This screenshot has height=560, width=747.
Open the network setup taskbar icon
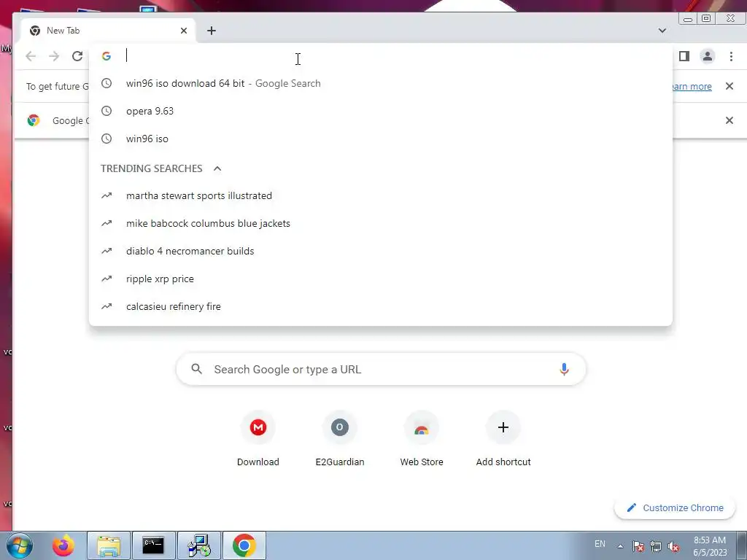tap(199, 545)
